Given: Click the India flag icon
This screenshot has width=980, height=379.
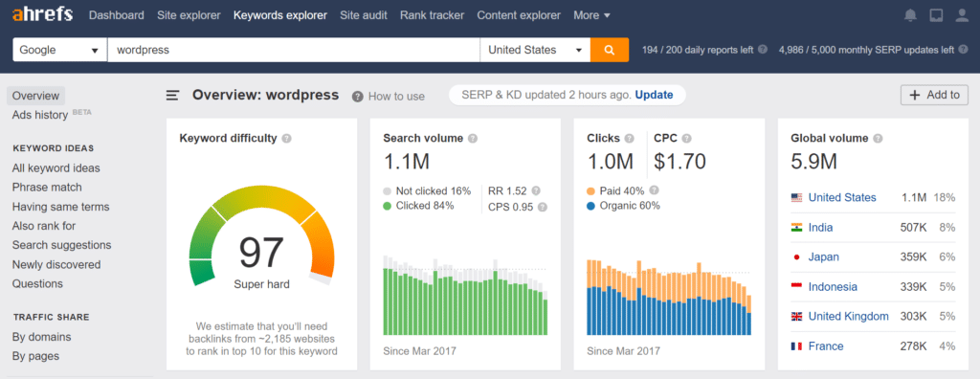Looking at the screenshot, I should [796, 228].
